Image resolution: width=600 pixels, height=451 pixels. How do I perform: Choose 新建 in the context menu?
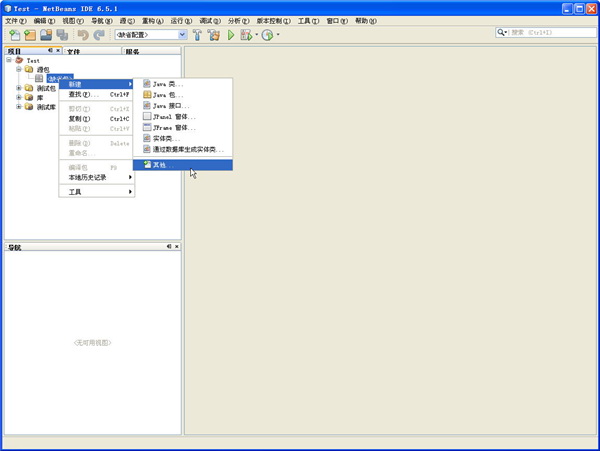click(x=96, y=84)
